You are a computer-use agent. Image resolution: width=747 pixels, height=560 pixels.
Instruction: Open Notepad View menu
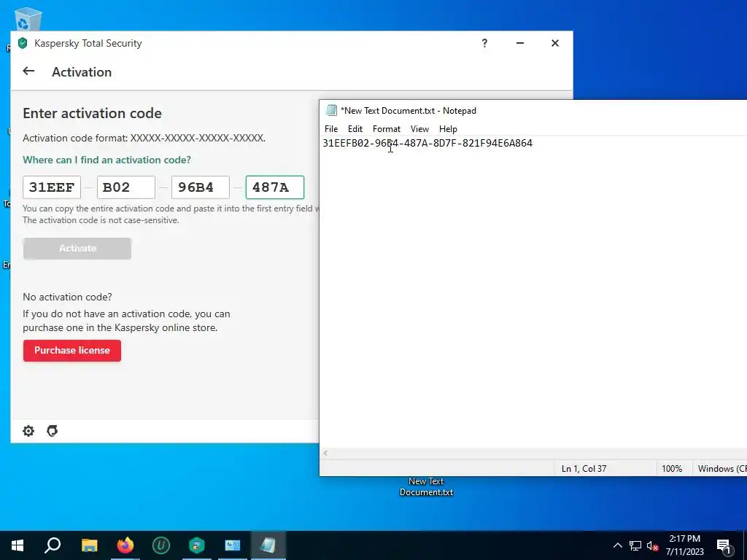coord(419,129)
